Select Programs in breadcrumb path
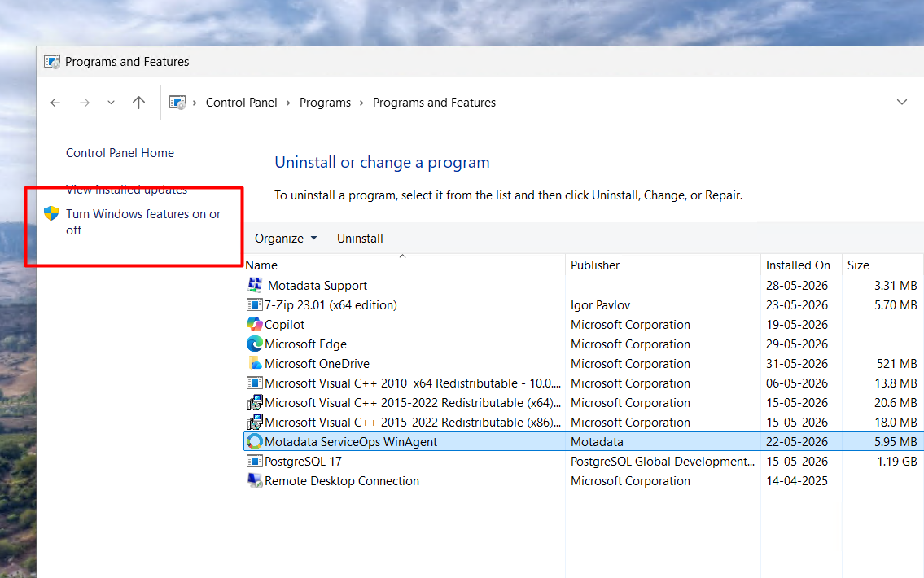Viewport: 924px width, 578px height. tap(325, 103)
